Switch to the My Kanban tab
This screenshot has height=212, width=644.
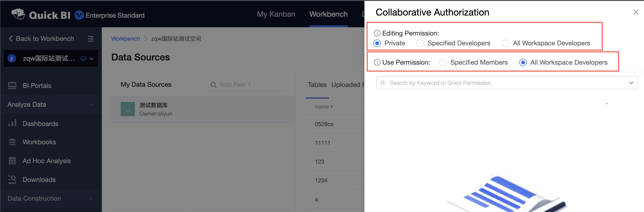[x=276, y=14]
